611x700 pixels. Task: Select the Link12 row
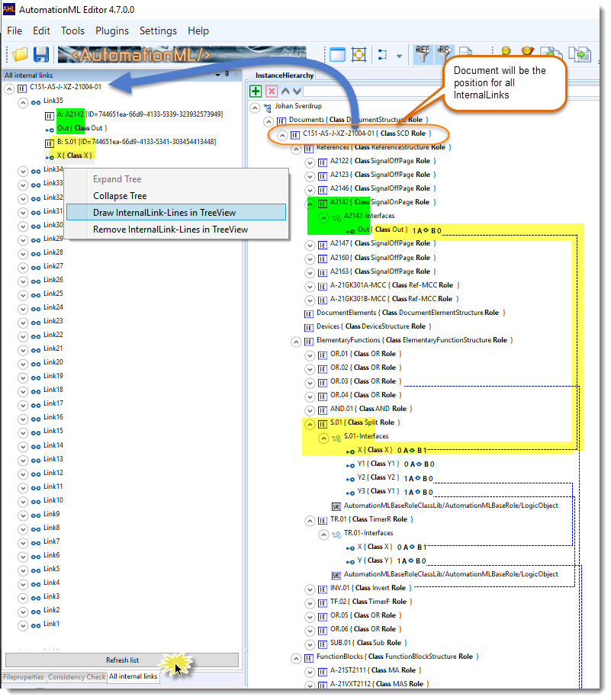(53, 472)
